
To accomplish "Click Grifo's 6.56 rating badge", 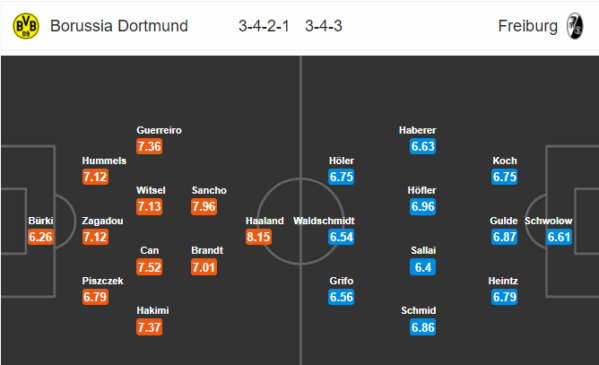I will [x=341, y=297].
